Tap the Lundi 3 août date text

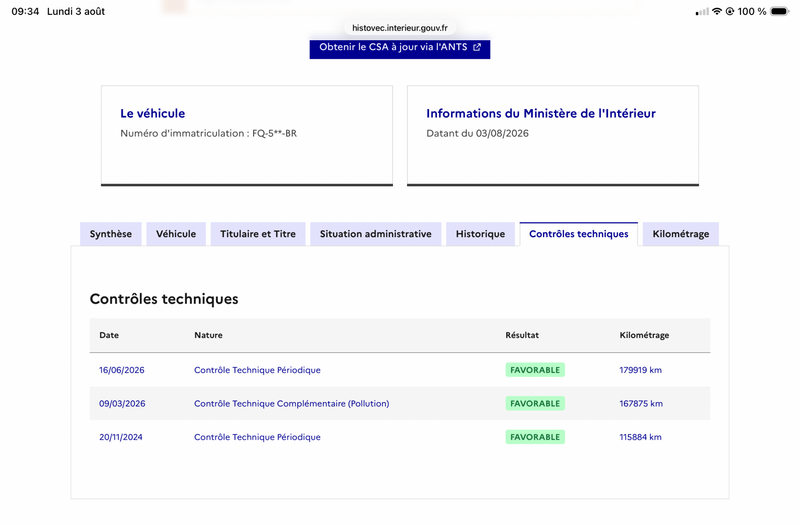click(x=76, y=11)
